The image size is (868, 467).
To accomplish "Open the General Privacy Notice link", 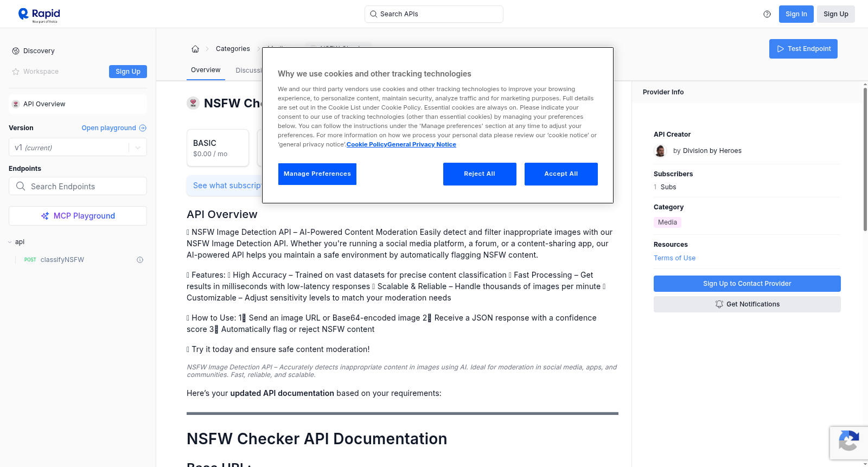I will 422,144.
